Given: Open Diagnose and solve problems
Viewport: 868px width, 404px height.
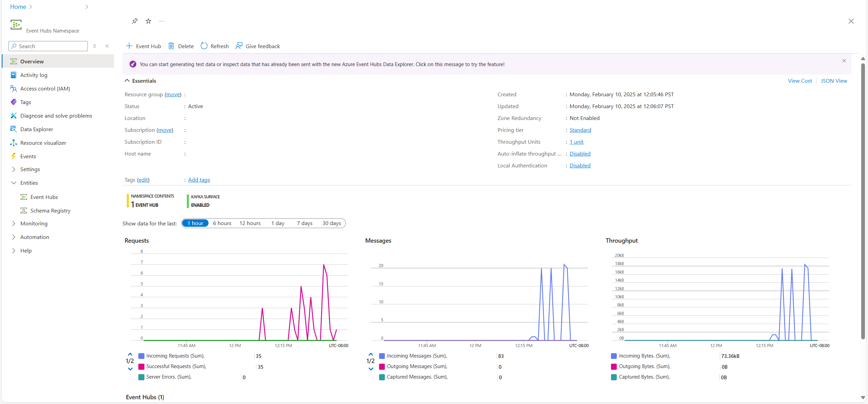Looking at the screenshot, I should pyautogui.click(x=56, y=116).
